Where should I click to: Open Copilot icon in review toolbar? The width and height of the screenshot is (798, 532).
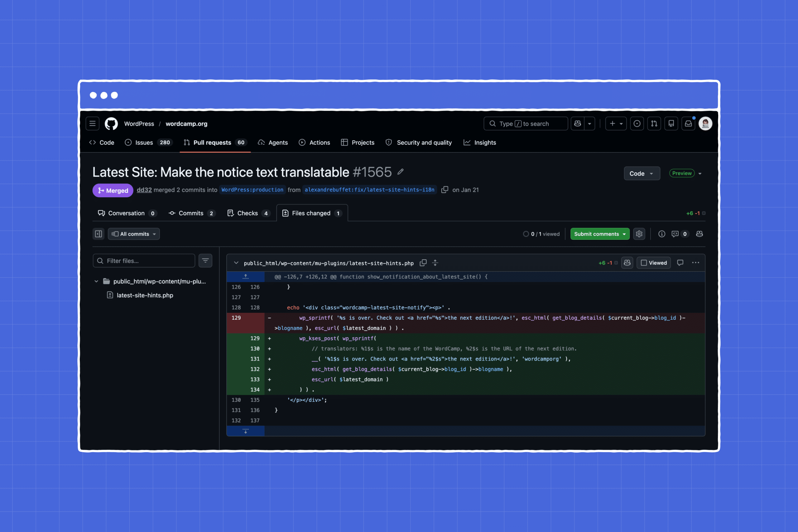coord(699,234)
